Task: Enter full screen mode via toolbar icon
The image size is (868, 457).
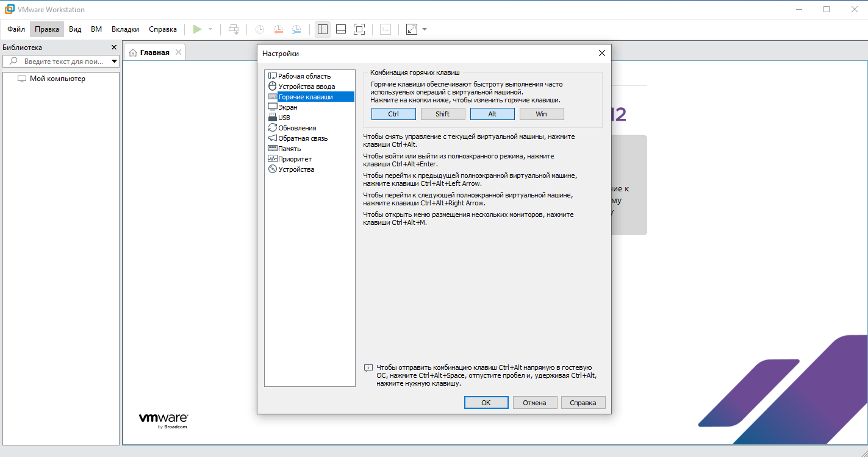Action: point(359,29)
